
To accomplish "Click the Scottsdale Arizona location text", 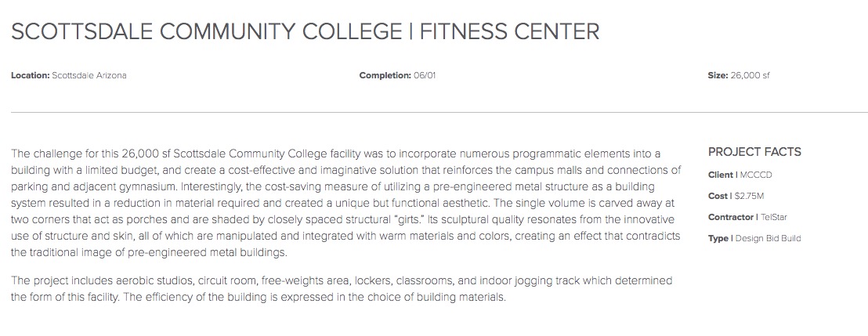I will pyautogui.click(x=89, y=75).
